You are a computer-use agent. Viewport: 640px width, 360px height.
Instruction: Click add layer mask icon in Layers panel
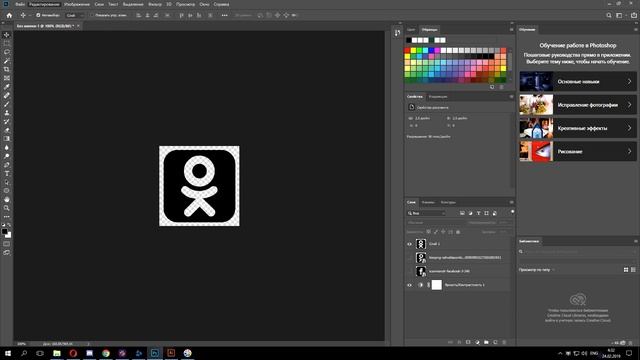[468, 342]
